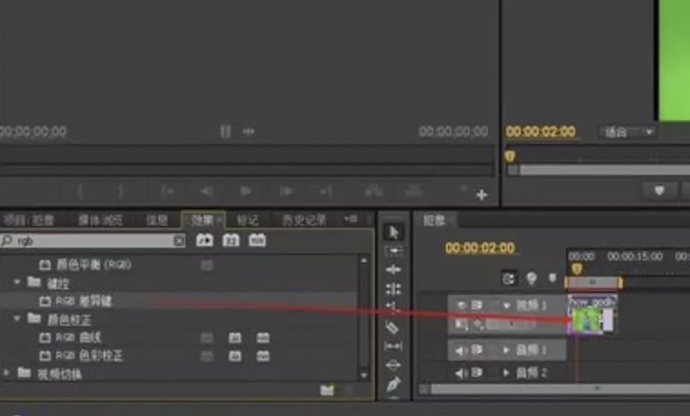This screenshot has height=416, width=690.
Task: Mute 音频 1 track speaker toggle
Action: 461,350
